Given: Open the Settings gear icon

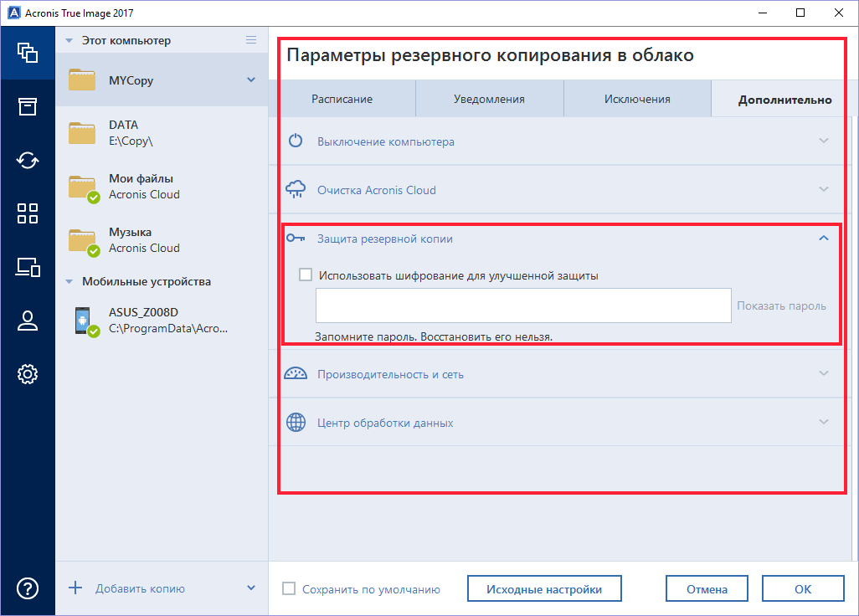Looking at the screenshot, I should [28, 374].
